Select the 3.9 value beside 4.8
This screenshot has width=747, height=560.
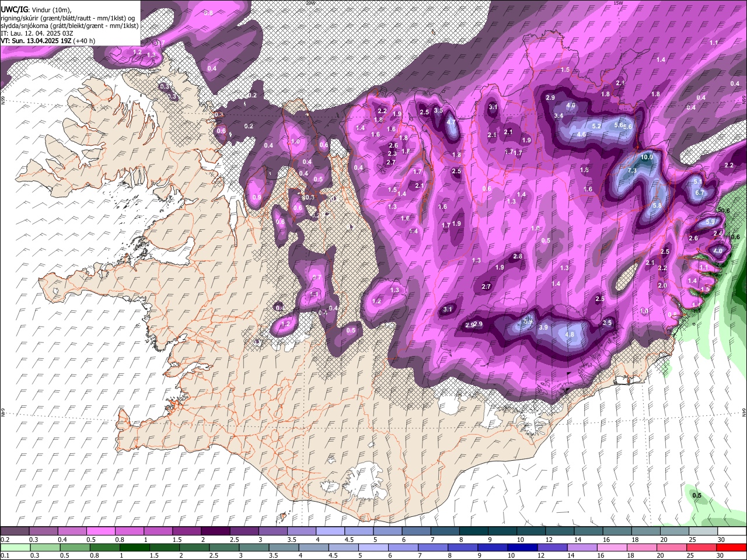pos(543,328)
